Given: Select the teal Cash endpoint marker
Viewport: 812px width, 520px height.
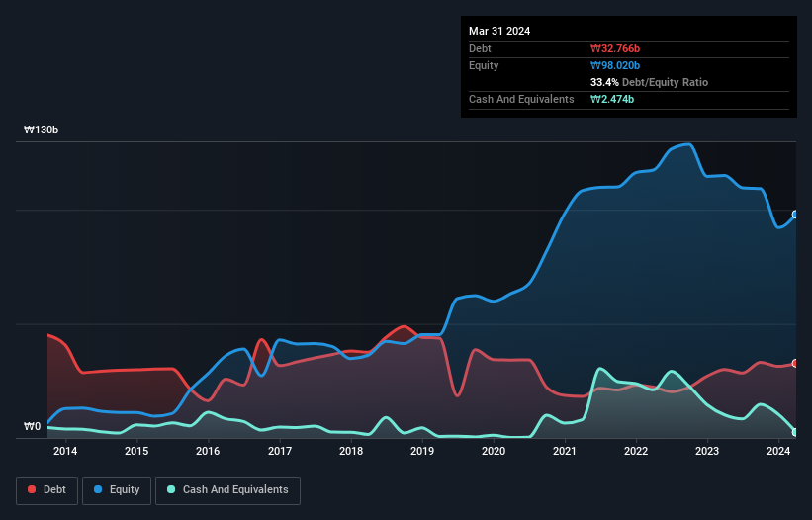Looking at the screenshot, I should [x=795, y=432].
